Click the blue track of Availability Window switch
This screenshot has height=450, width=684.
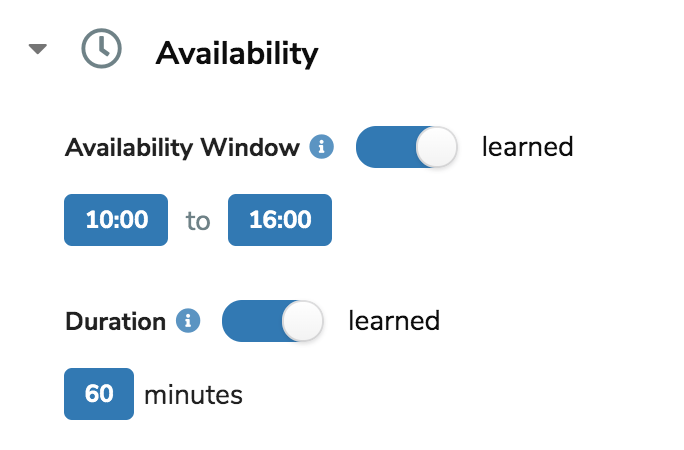[x=386, y=147]
